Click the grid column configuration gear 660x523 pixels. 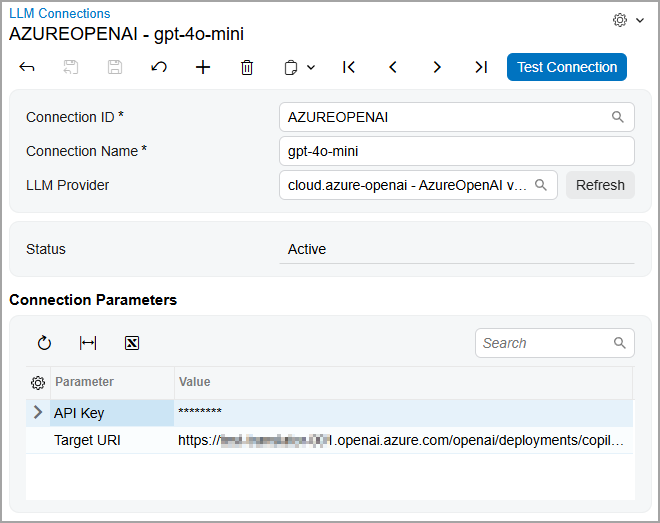point(38,382)
